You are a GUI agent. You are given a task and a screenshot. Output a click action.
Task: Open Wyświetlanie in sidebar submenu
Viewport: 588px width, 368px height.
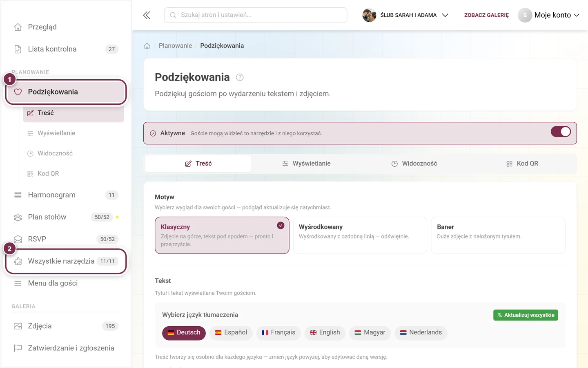pos(73,133)
